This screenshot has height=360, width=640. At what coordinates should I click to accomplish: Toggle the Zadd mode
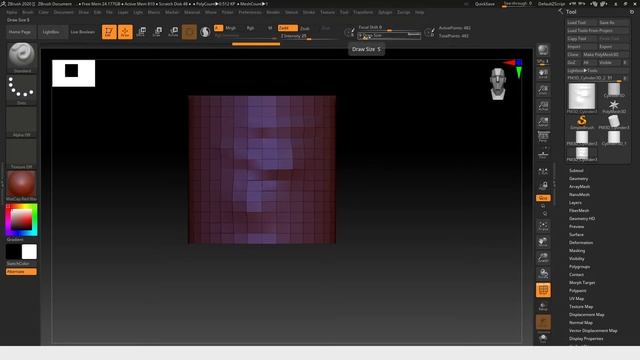pos(288,28)
